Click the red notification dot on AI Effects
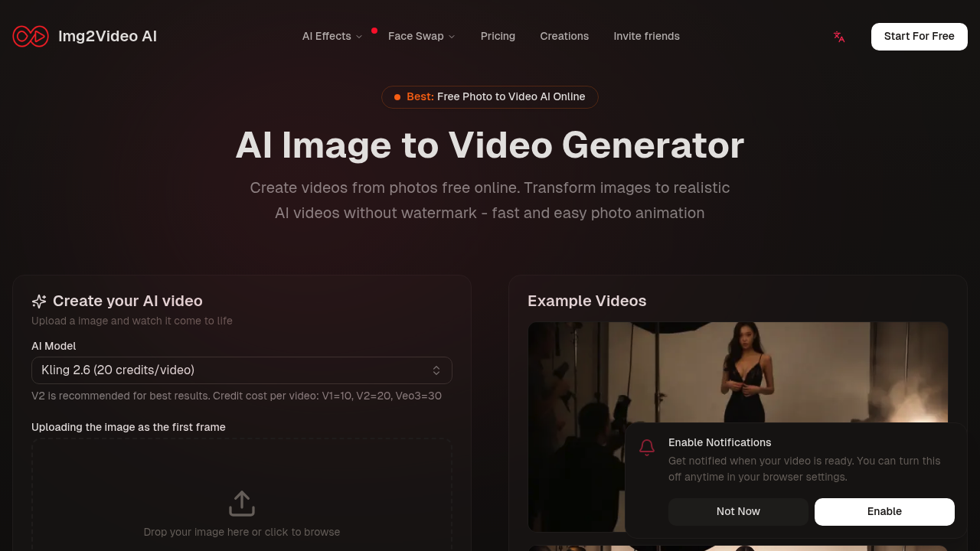The height and width of the screenshot is (551, 980). (374, 30)
